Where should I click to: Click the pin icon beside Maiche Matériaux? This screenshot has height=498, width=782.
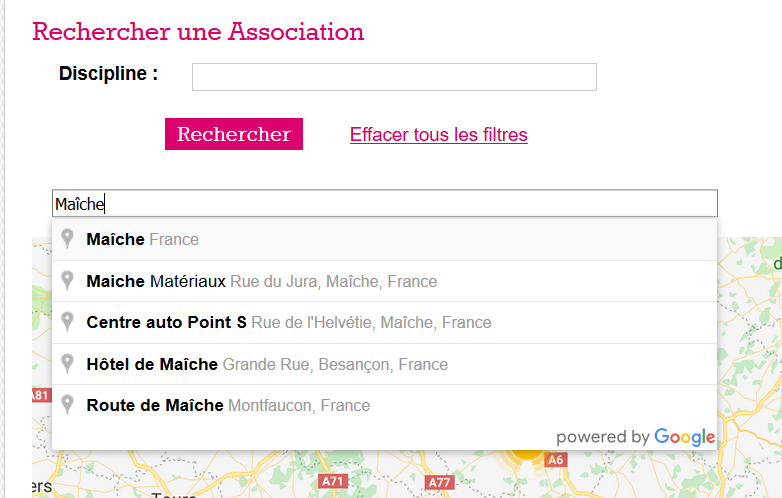67,281
